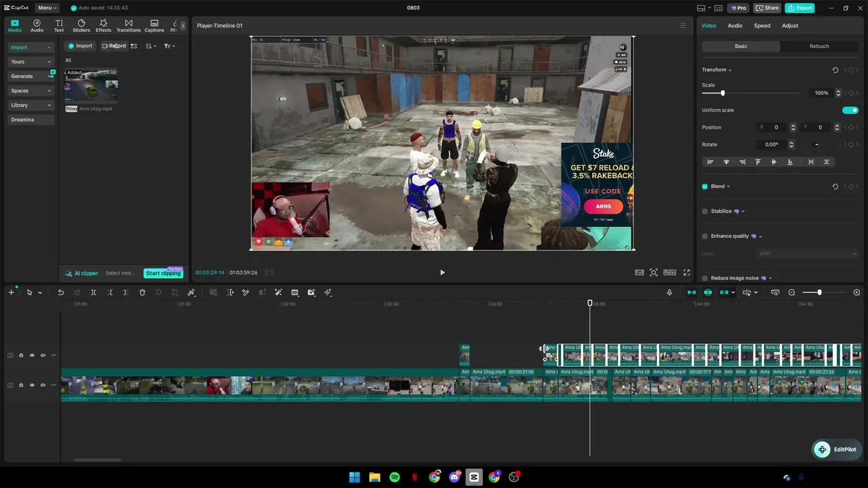The image size is (868, 488).
Task: Open File Explorer from the taskbar
Action: point(374,477)
